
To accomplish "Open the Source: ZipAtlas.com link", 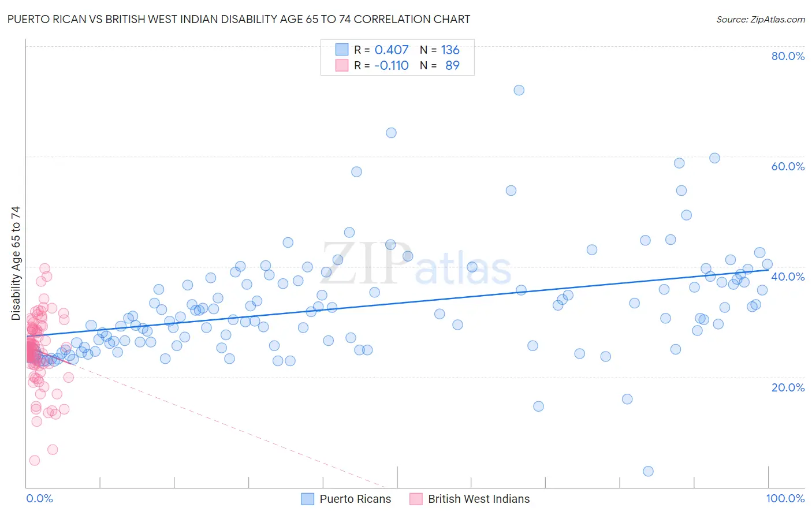I will pyautogui.click(x=761, y=19).
